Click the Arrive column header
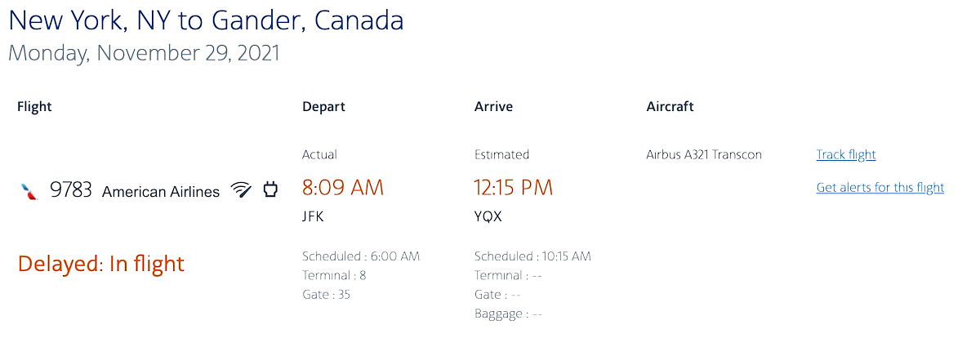Image resolution: width=980 pixels, height=347 pixels. point(493,106)
